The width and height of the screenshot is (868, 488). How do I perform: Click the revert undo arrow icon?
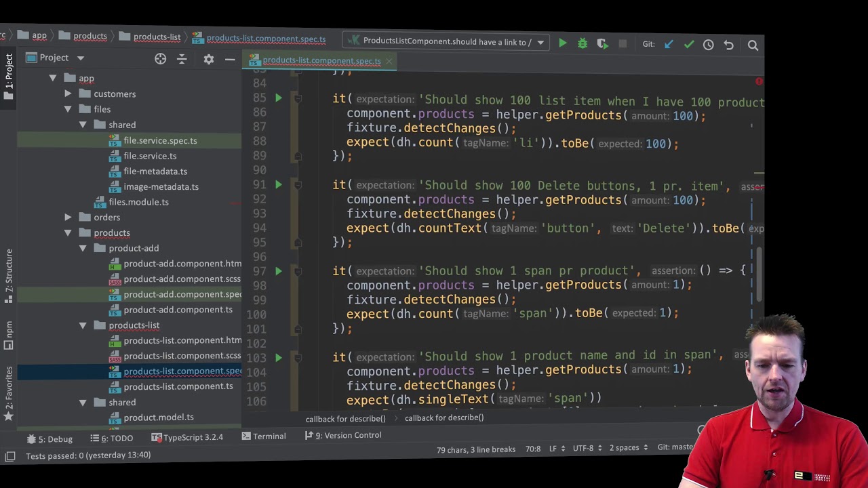[x=728, y=45]
